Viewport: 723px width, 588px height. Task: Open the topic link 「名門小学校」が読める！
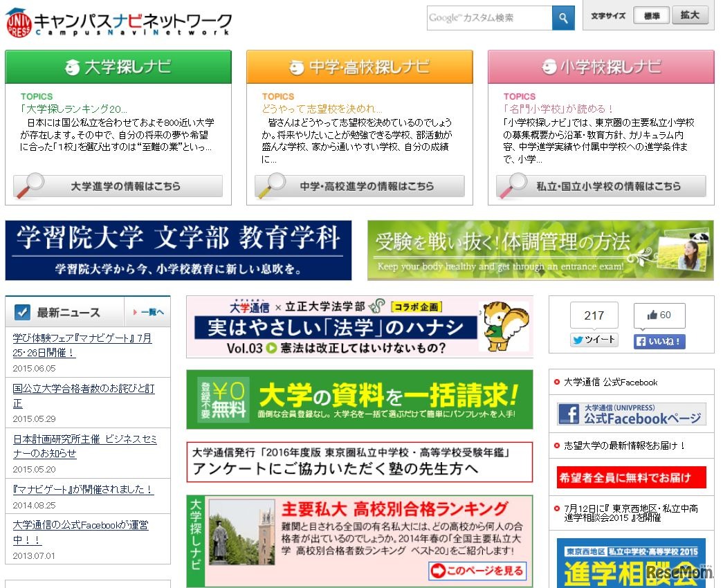(x=558, y=109)
